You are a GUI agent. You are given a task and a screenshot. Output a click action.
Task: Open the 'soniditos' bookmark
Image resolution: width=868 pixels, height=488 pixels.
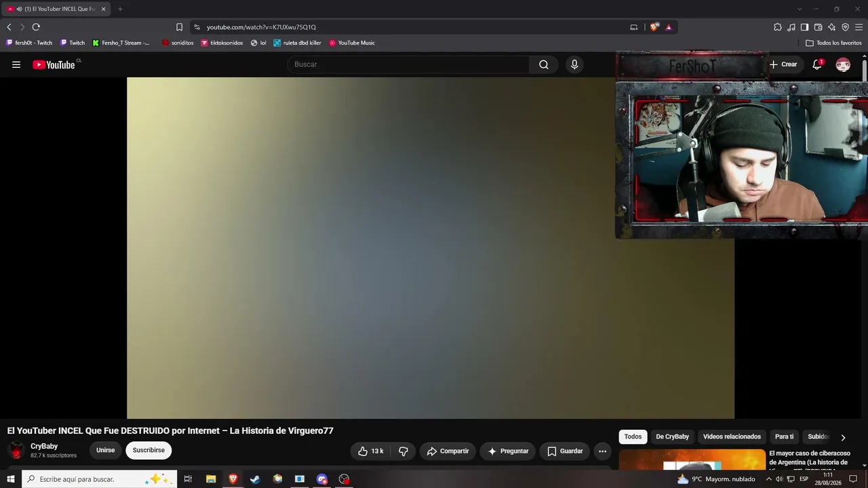[x=178, y=43]
